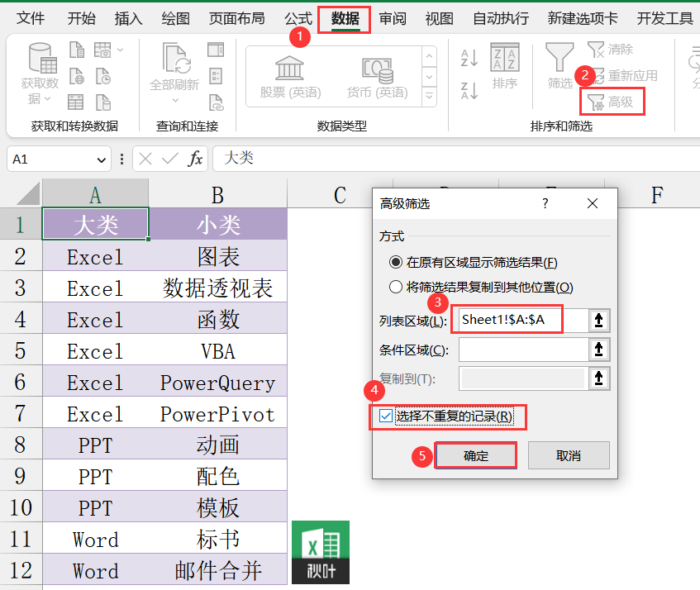
Task: Select row 5 header
Action: pyautogui.click(x=21, y=350)
